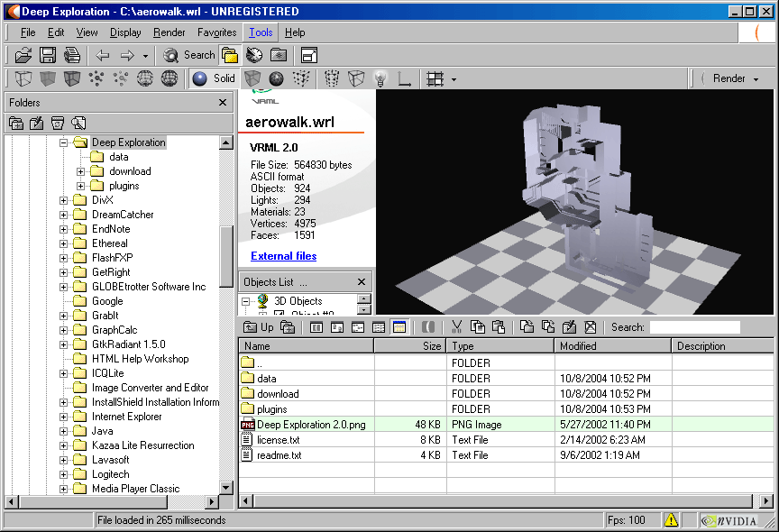
Task: Click the Print toolbar icon
Action: [x=71, y=55]
